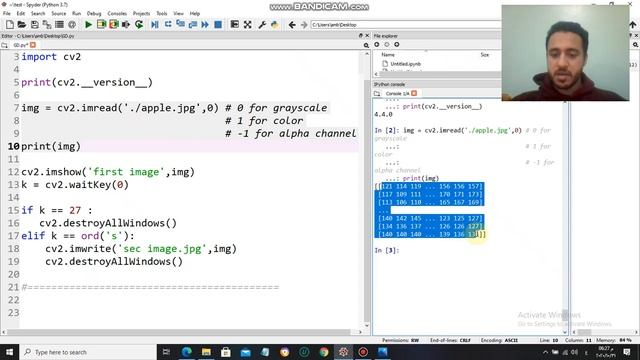Go forward with the right arrow
Image resolution: width=640 pixels, height=360 pixels.
[x=304, y=25]
